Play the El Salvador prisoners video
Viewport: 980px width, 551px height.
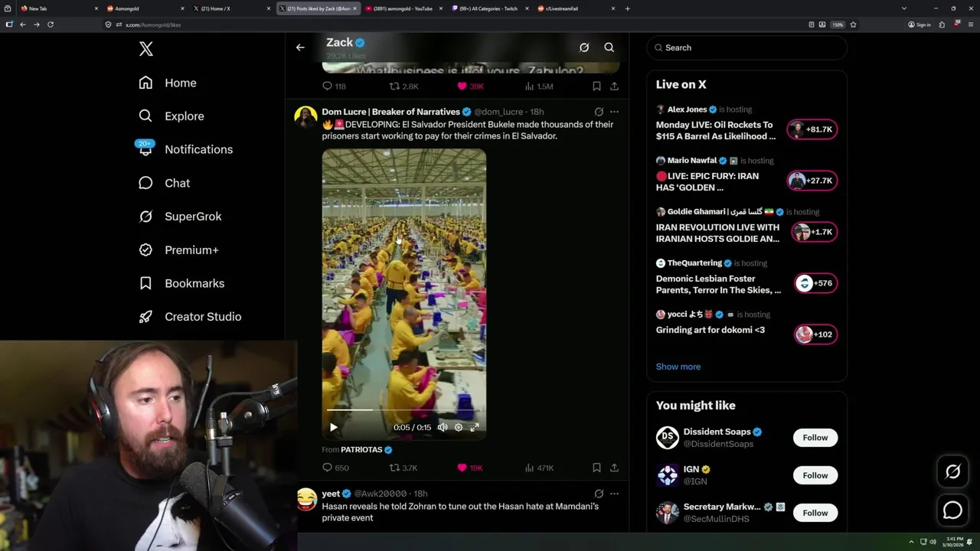click(333, 428)
